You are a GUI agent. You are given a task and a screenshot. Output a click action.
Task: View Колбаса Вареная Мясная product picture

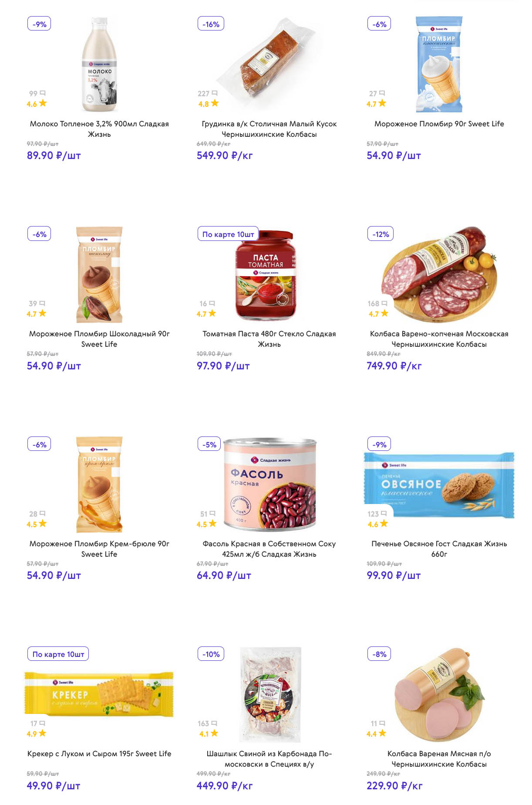click(439, 694)
